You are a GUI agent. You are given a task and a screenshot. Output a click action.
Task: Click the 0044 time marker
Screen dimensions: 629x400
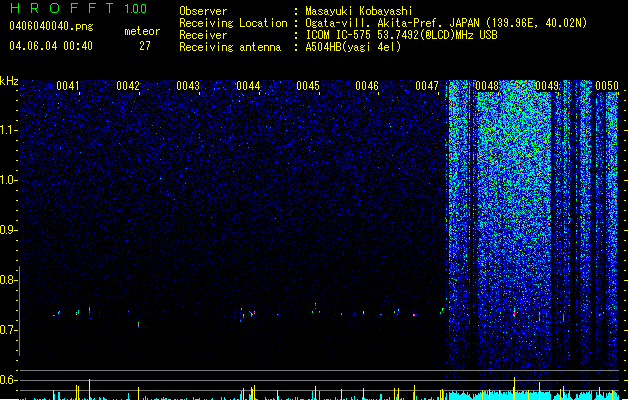[248, 86]
